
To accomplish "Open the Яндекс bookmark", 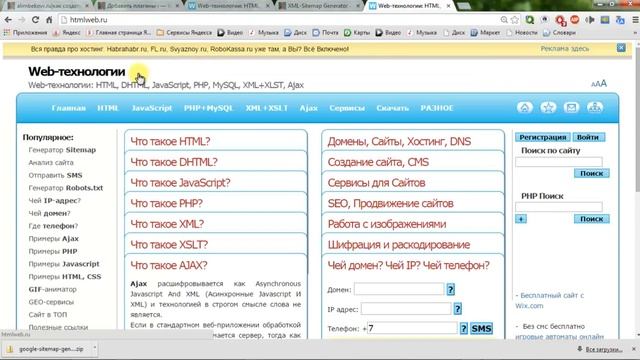I will pos(67,33).
